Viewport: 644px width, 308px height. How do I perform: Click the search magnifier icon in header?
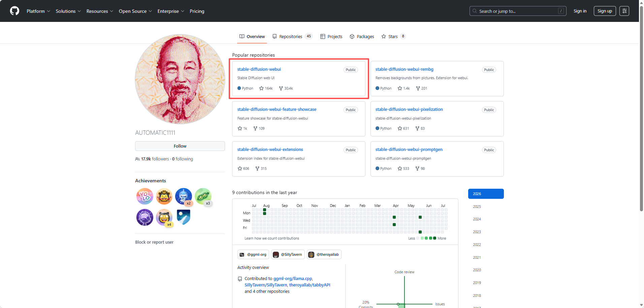[x=475, y=11]
